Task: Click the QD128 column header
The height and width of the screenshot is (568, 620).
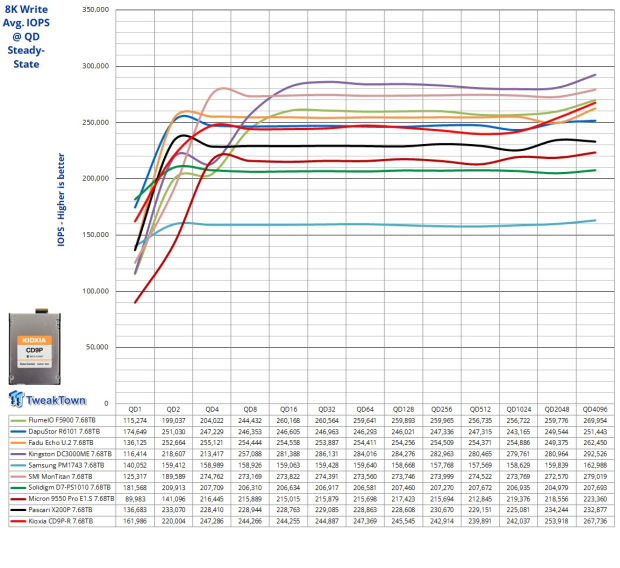Action: pyautogui.click(x=403, y=409)
